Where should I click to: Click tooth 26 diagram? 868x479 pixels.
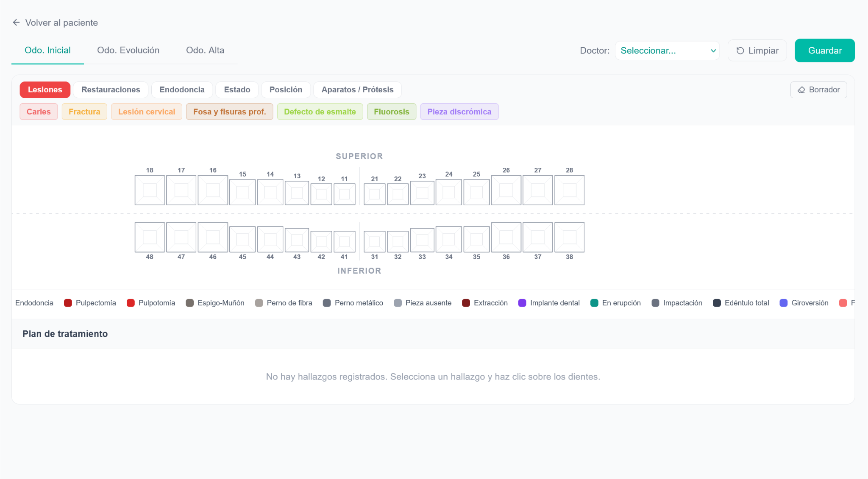506,190
